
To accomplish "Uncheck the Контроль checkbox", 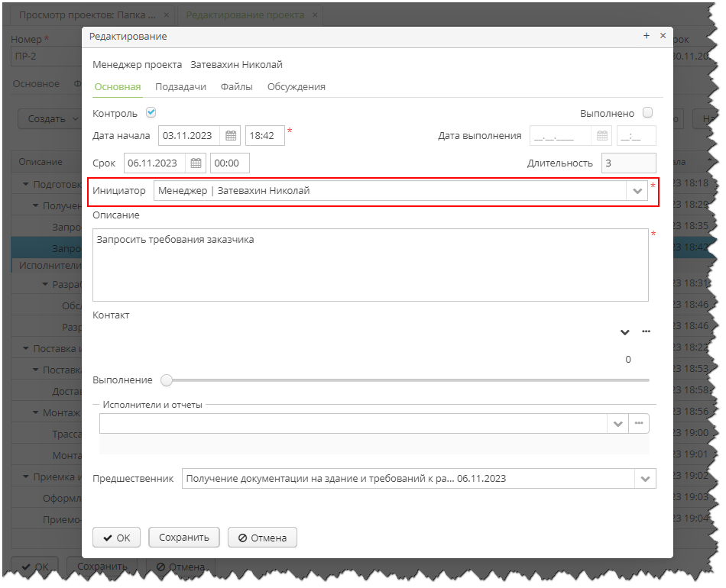I will (151, 113).
